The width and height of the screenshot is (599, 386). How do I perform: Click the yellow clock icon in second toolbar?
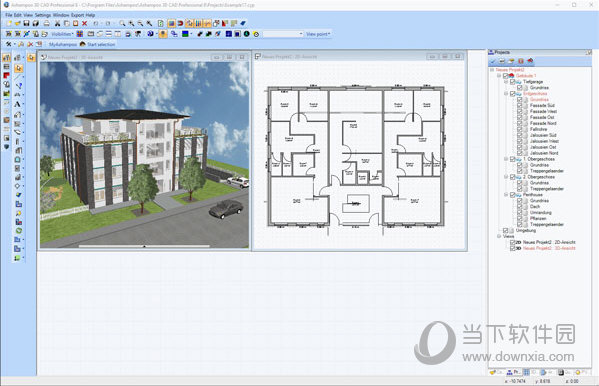coord(256,34)
